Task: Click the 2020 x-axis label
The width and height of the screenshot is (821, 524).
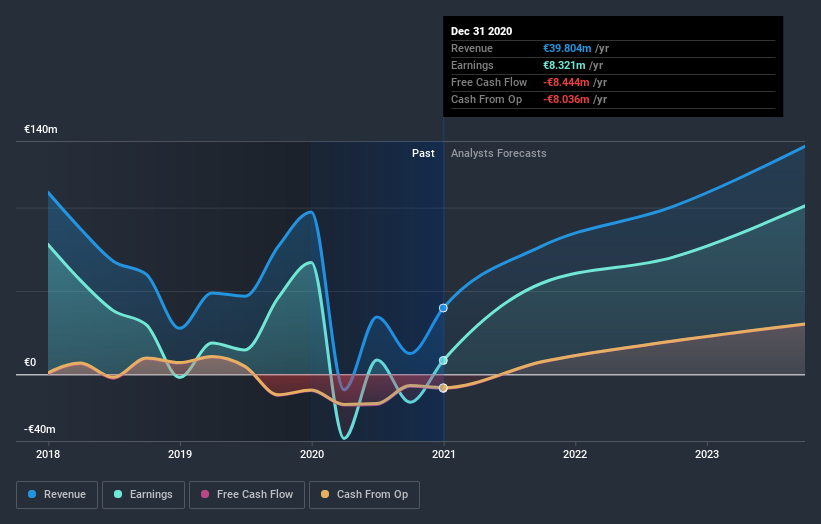Action: point(312,454)
